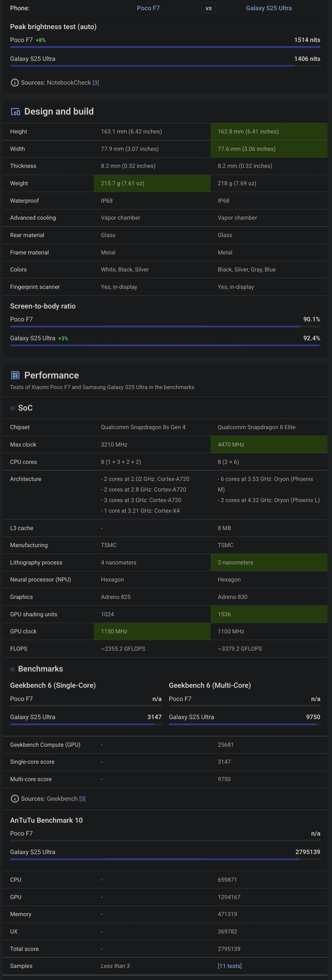Screen dimensions: 332x980
Task: Click the highlighted 215.7 g weight cell
Action: 152,183
